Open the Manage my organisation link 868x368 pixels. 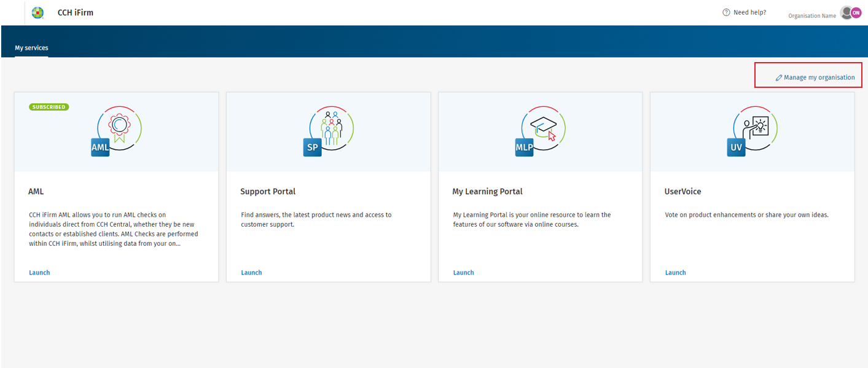[815, 77]
